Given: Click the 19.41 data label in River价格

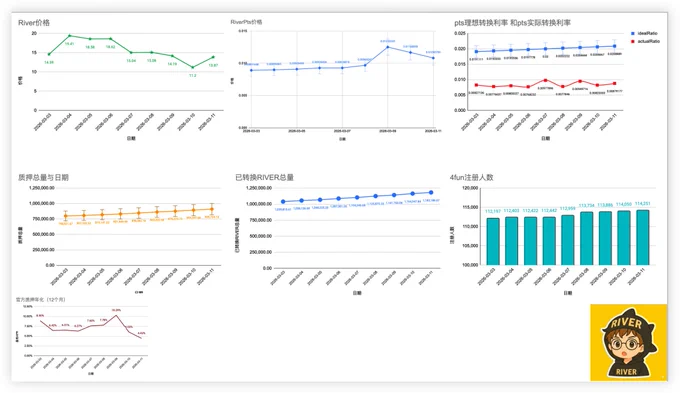Looking at the screenshot, I should click(69, 44).
